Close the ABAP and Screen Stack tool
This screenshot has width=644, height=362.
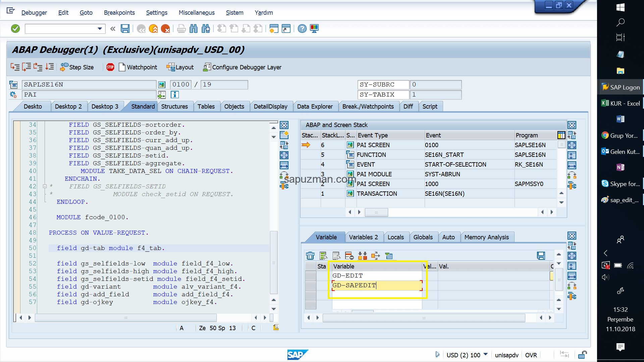pyautogui.click(x=572, y=125)
